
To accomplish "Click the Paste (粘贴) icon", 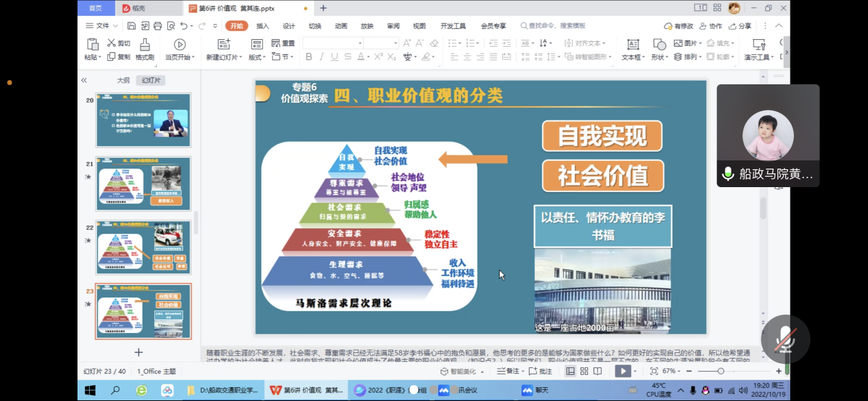I will pyautogui.click(x=92, y=45).
